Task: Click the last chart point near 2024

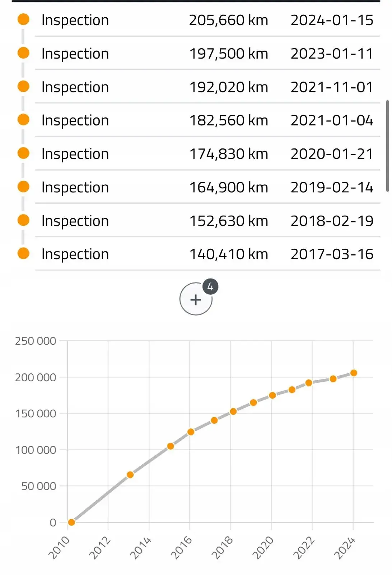Action: [354, 373]
